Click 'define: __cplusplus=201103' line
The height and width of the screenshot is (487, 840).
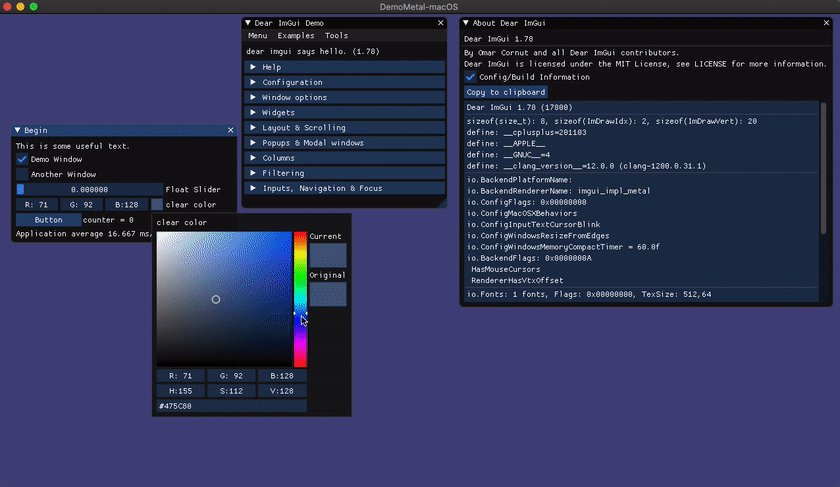pyautogui.click(x=526, y=132)
